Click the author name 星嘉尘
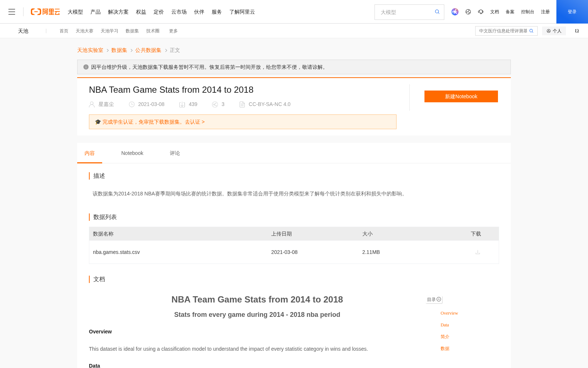588x368 pixels. (106, 105)
